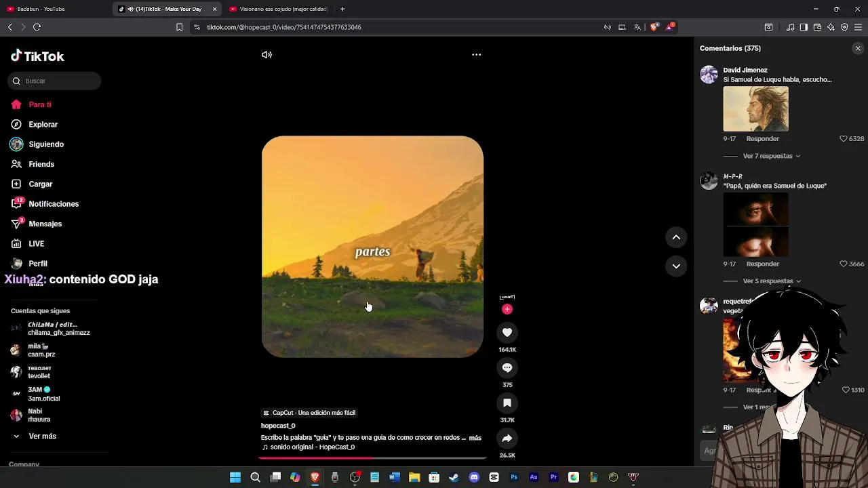Go to the next video arrow
This screenshot has height=488, width=868.
676,266
